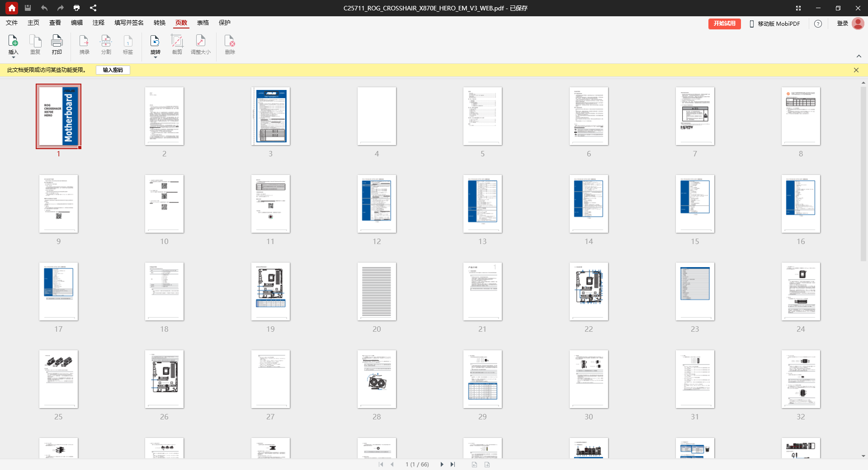The width and height of the screenshot is (868, 470).
Task: Switch to the 填写并签名 tab
Action: [129, 23]
